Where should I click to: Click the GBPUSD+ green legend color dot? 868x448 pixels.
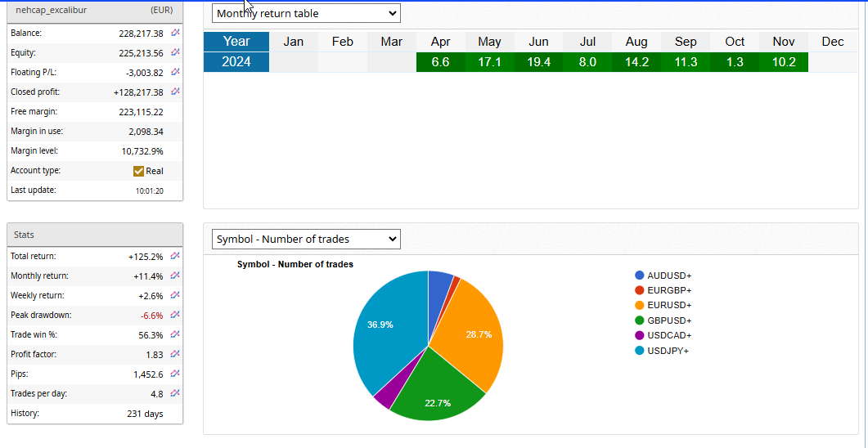point(639,320)
